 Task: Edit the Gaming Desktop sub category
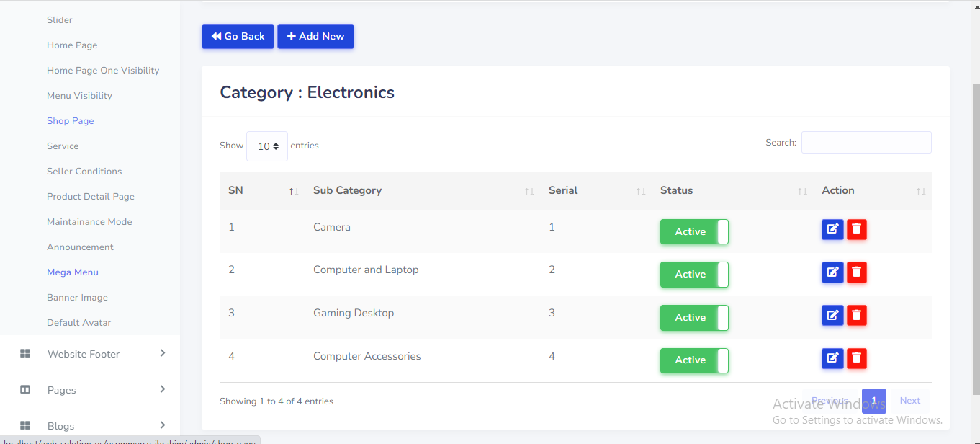click(832, 315)
